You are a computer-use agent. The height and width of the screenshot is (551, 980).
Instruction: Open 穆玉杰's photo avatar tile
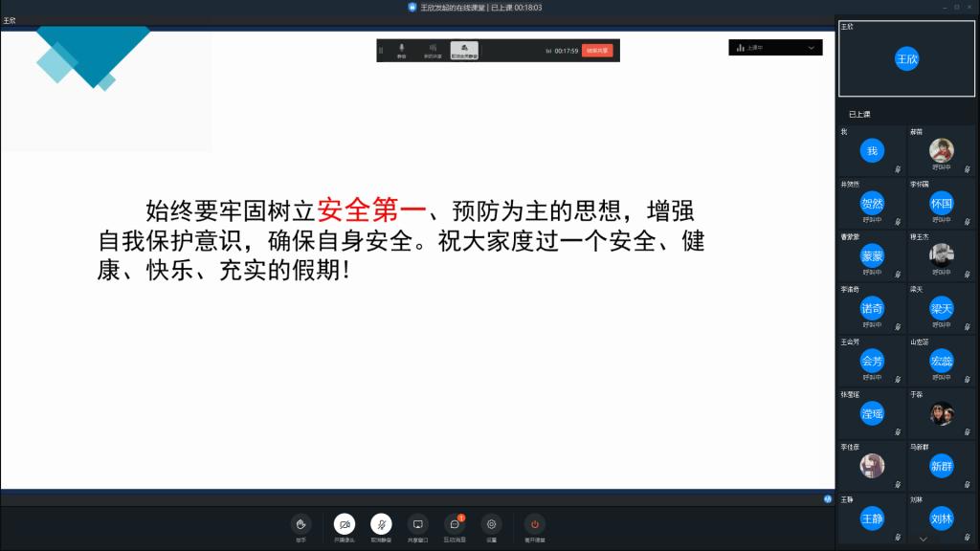[942, 255]
